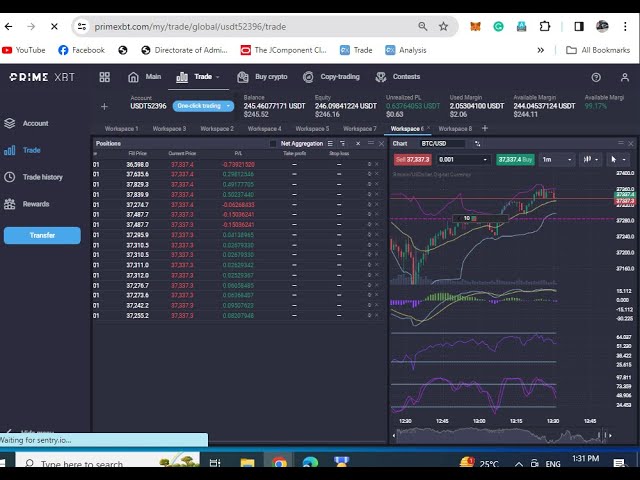Open the 1m timeframe dropdown
640x480 pixels.
coord(557,159)
